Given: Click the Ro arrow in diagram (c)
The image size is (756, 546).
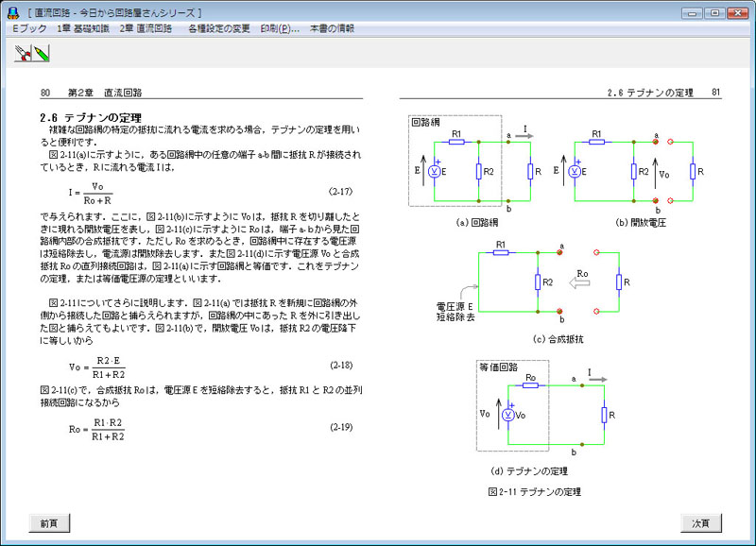Looking at the screenshot, I should (580, 282).
